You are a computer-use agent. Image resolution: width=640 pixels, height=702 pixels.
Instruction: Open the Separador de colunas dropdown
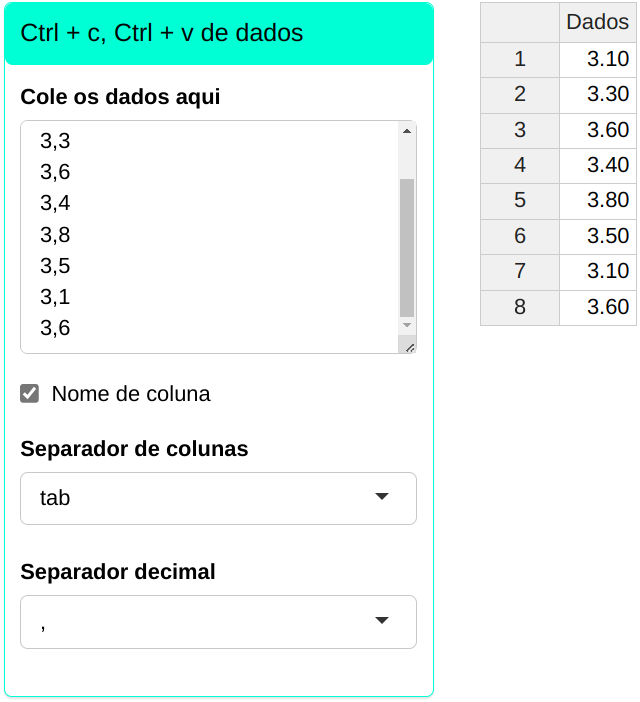(218, 498)
